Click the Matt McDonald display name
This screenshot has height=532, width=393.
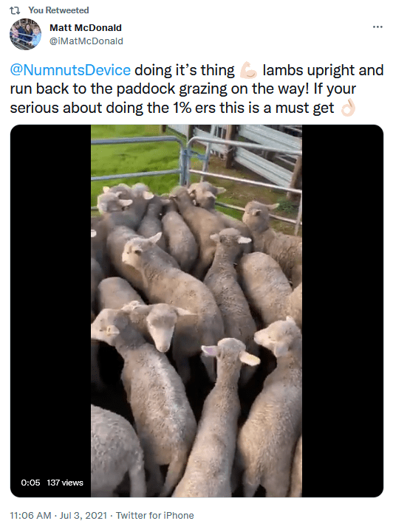coord(86,27)
